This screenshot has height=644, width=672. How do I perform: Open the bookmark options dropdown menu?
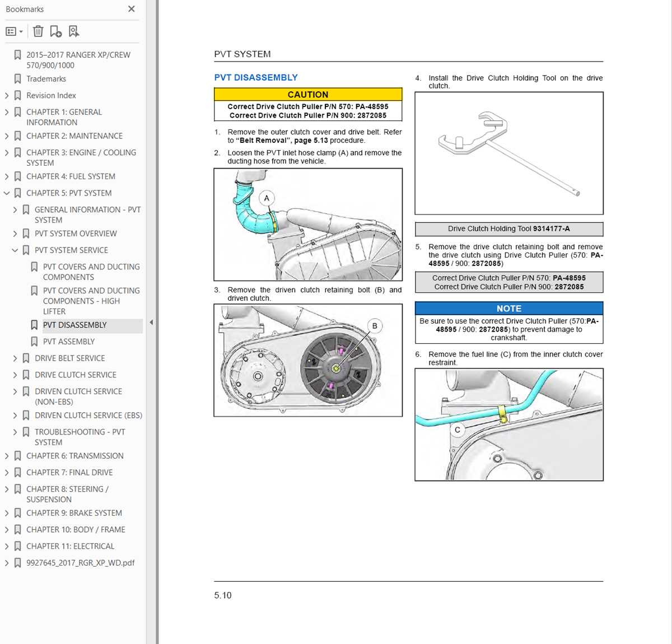click(x=14, y=31)
